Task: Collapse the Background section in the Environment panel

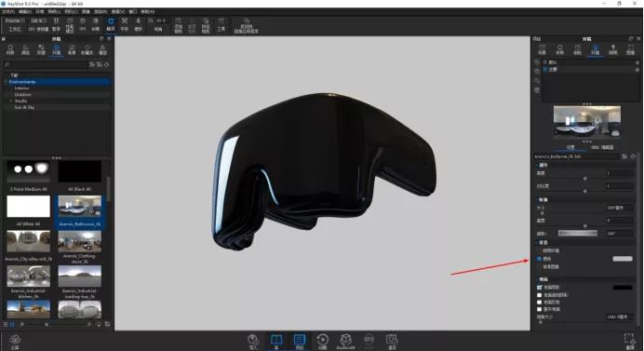Action: 537,242
